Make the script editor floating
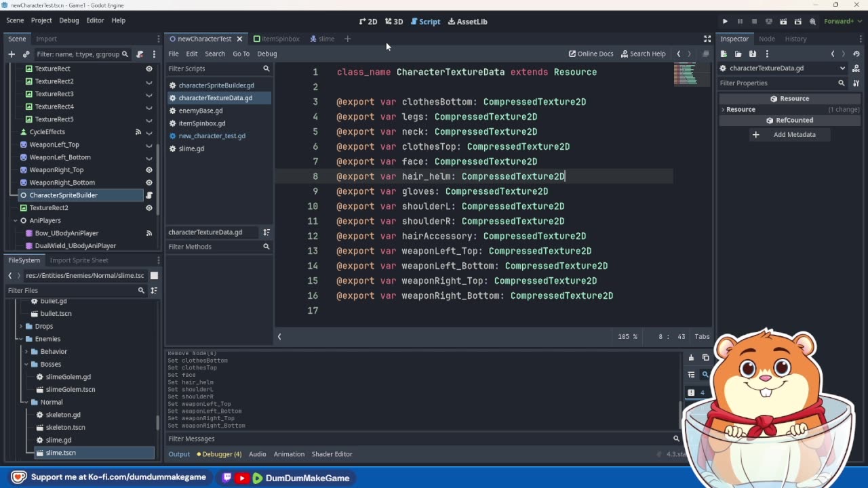Screen dimensions: 868x488 pyautogui.click(x=705, y=54)
